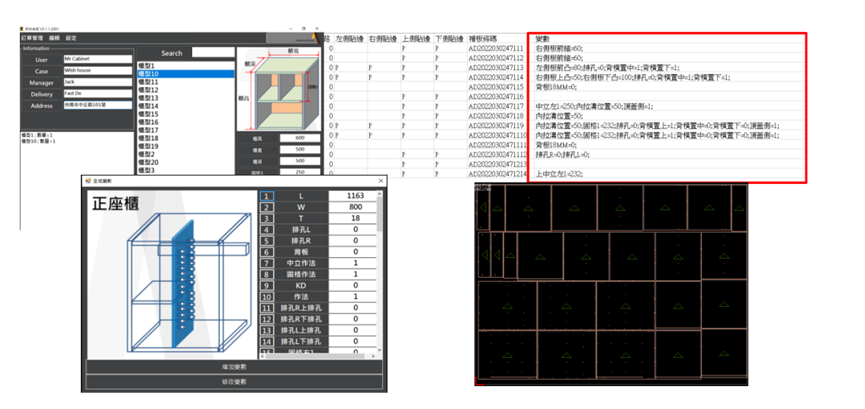Select 櫃型15 from the cabinet list
Viewport: 865px width, 409px height.
pyautogui.click(x=149, y=114)
